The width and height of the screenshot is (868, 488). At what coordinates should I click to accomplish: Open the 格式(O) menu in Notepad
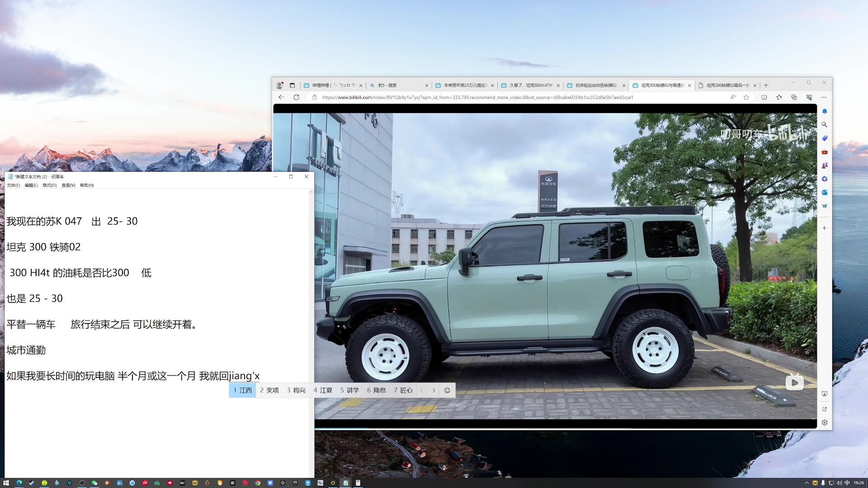tap(50, 185)
